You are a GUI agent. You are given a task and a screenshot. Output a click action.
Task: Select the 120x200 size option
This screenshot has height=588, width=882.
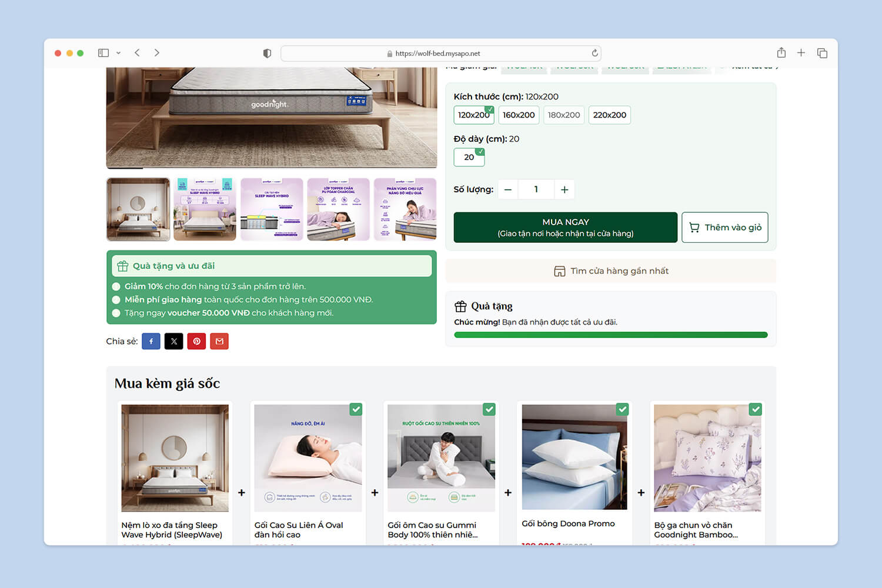coord(474,115)
